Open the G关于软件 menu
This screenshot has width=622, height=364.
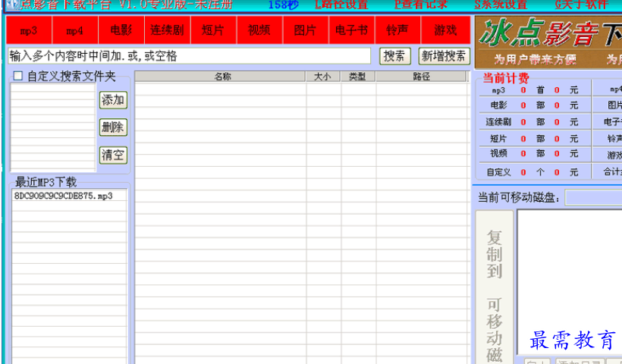tap(582, 5)
